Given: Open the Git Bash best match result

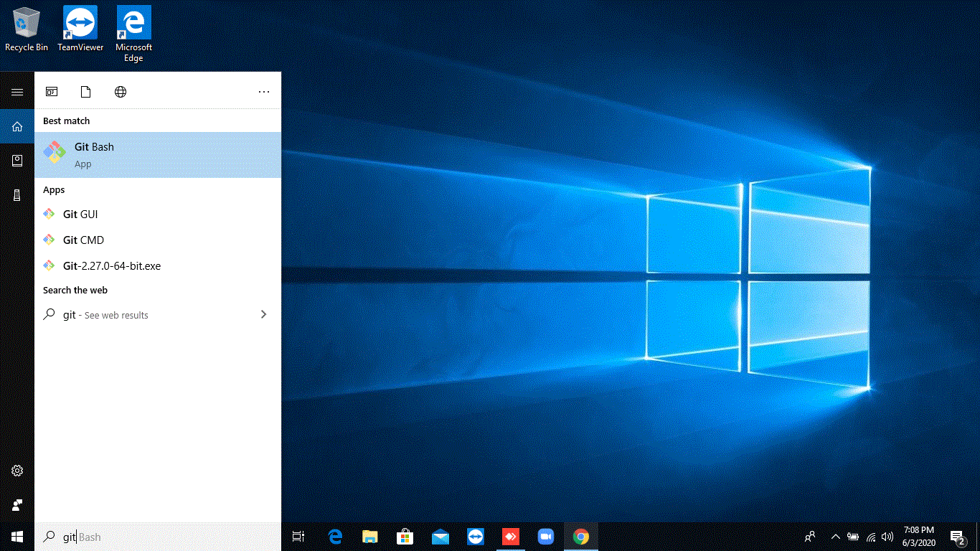Looking at the screenshot, I should click(158, 155).
